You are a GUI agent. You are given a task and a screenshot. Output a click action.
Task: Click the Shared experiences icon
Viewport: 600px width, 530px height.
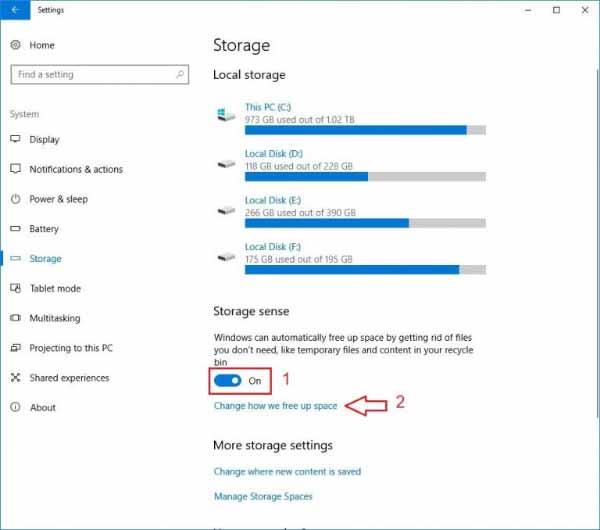[15, 378]
